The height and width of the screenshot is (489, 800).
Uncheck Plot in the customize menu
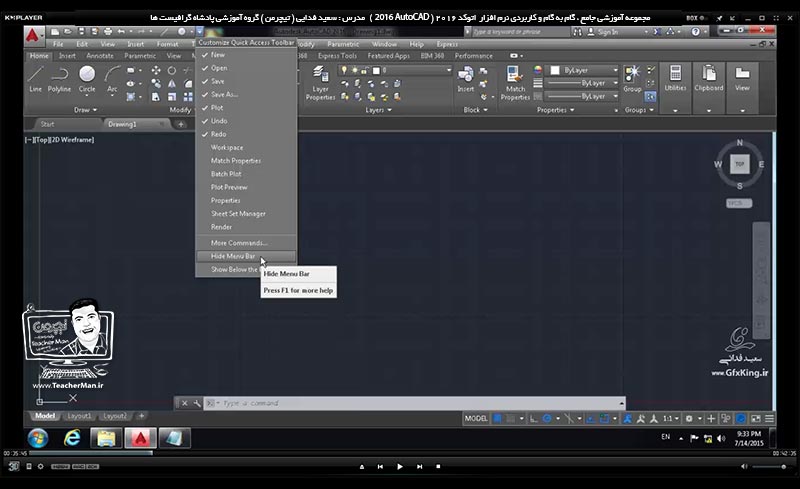(x=246, y=108)
